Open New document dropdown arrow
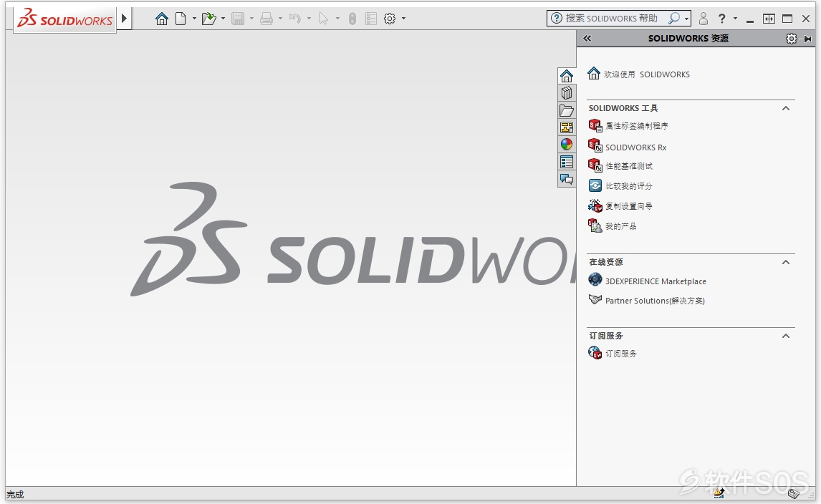 [194, 19]
